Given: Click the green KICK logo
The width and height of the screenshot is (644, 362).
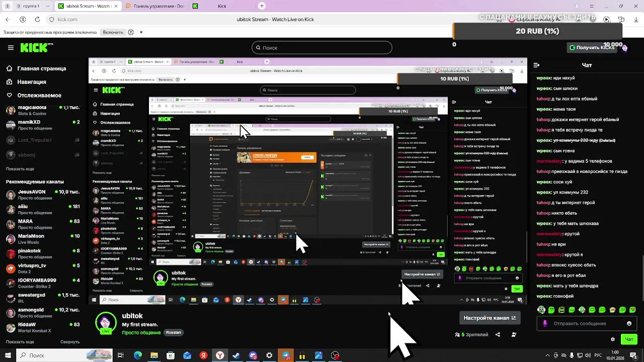Looking at the screenshot, I should tap(36, 48).
